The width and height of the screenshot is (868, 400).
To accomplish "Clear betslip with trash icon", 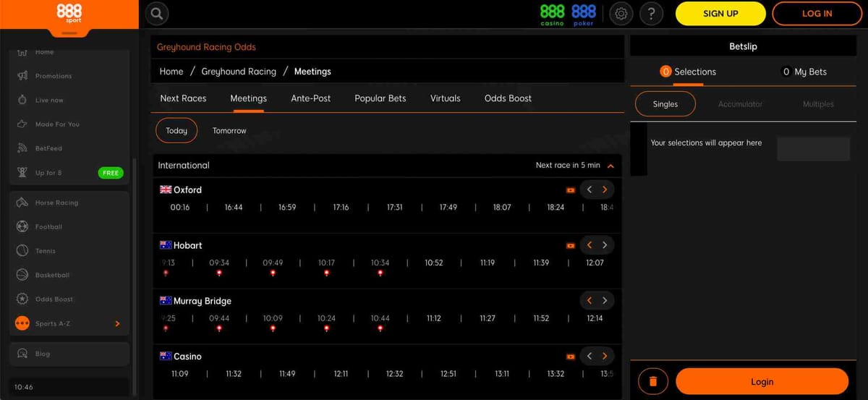I will tap(653, 381).
